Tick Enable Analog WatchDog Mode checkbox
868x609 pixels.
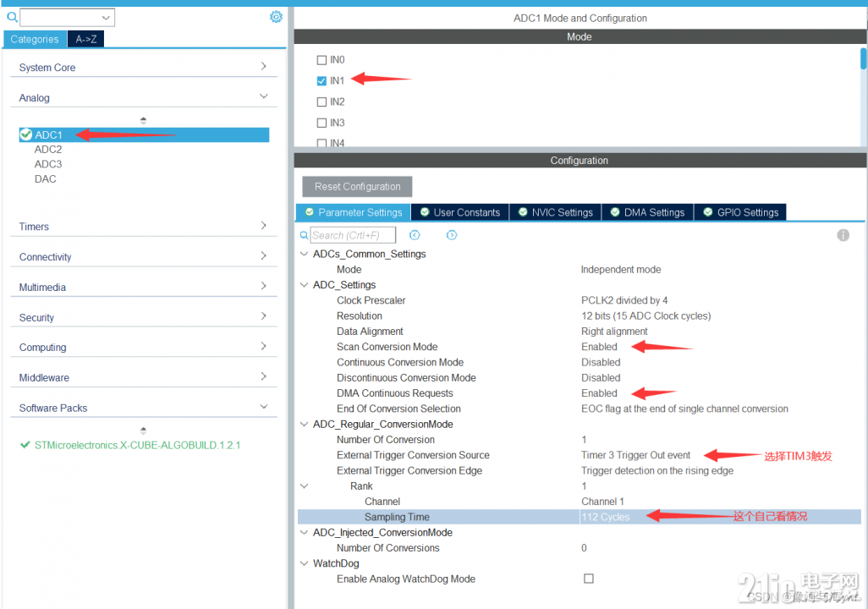coord(589,579)
